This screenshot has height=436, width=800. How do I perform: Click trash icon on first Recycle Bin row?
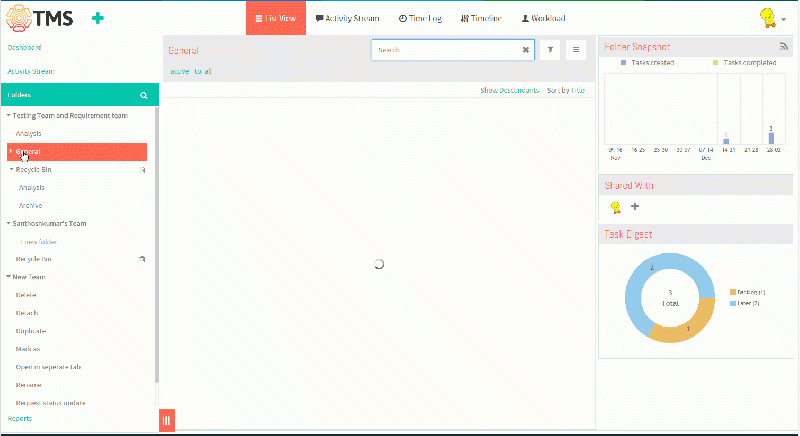coord(142,170)
